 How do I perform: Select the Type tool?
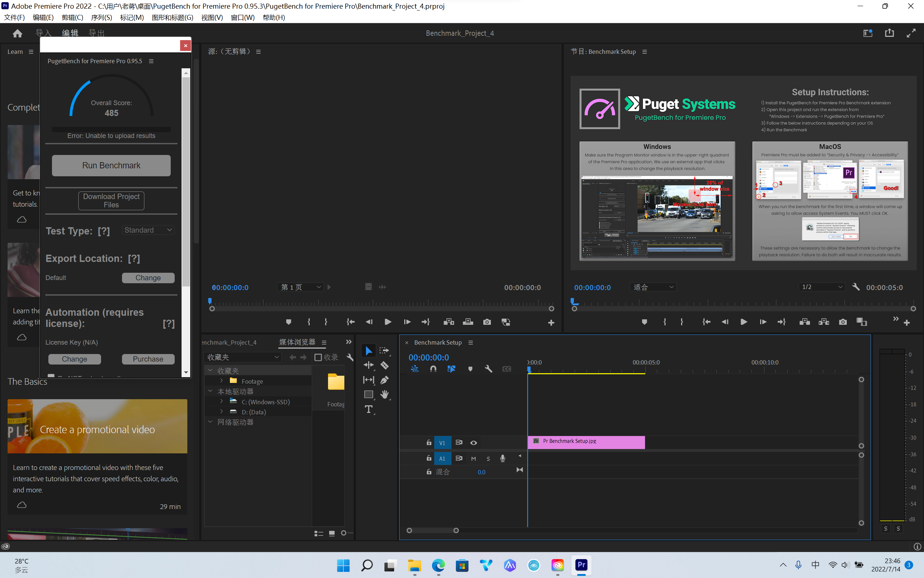pyautogui.click(x=369, y=409)
